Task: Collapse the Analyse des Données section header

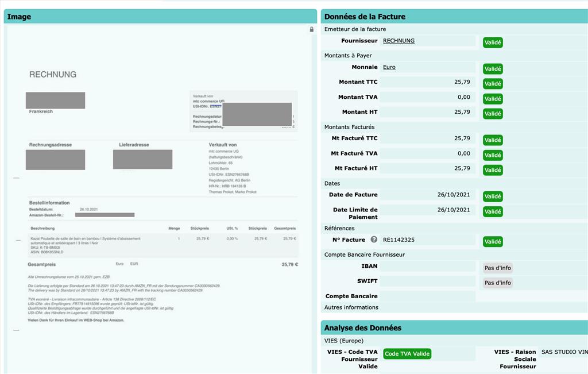Action: coord(454,328)
